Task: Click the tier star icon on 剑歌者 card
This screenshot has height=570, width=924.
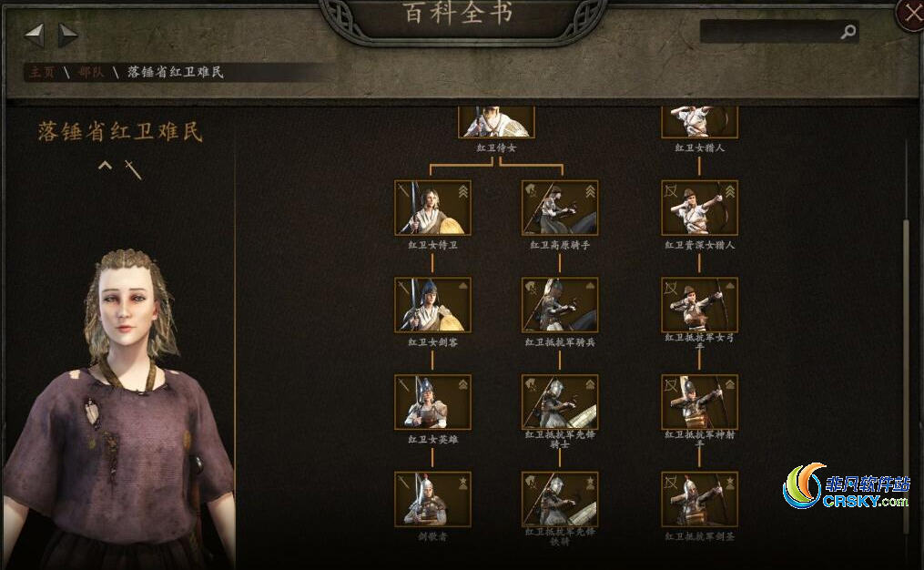Action: click(463, 483)
